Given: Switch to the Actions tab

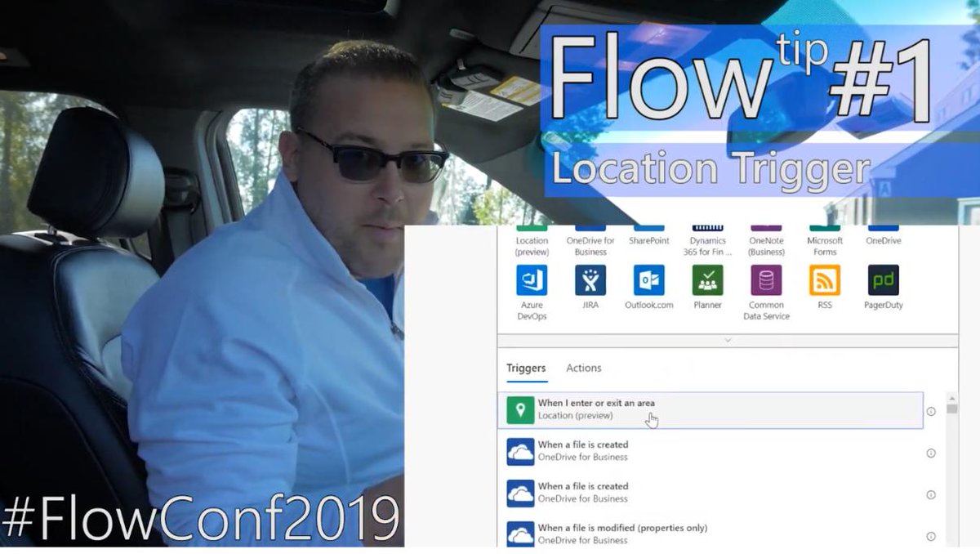Looking at the screenshot, I should (583, 368).
